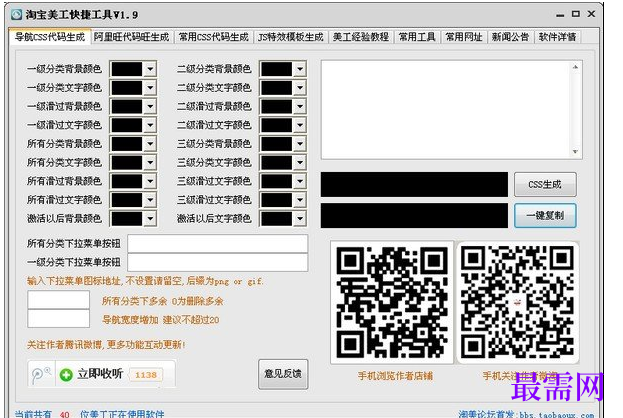Click the black swatch for 二级滑过背景颜色
623x418 pixels.
tap(277, 106)
